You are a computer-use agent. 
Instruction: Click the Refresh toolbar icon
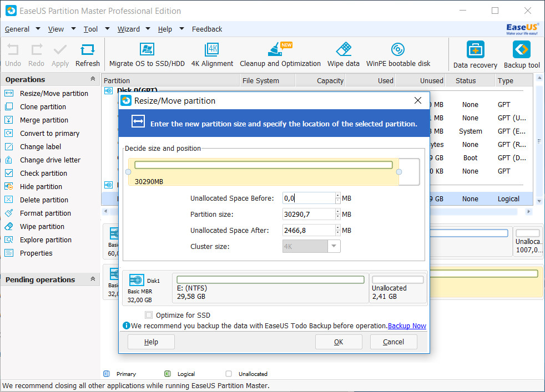pos(87,50)
